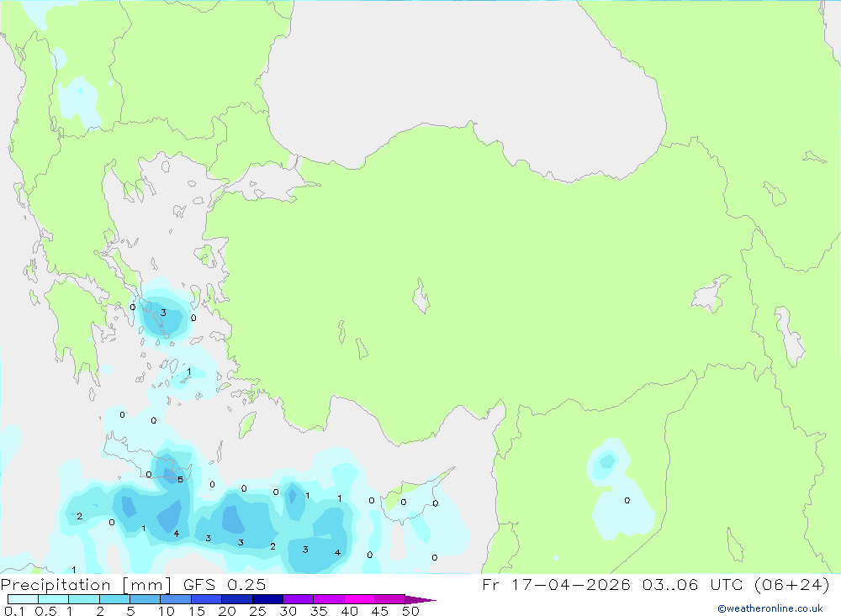Click legend swatch between 0.5 and 1
841x616 pixels.
pos(54,599)
